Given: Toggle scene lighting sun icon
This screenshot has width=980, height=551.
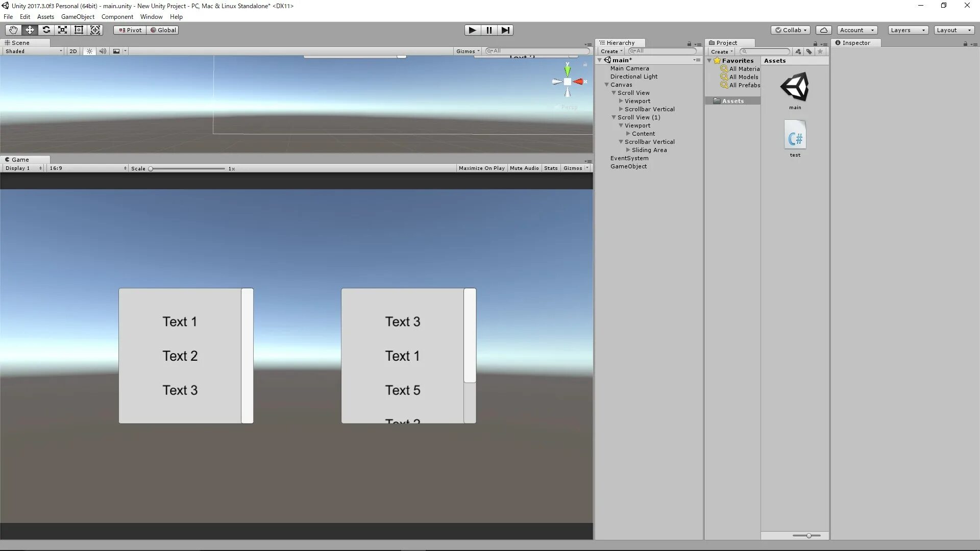Looking at the screenshot, I should pos(89,51).
